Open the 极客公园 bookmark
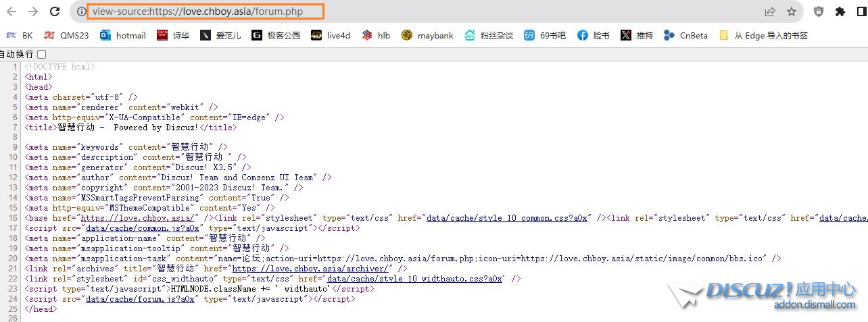Screen dimensions: 868x322 tap(276, 35)
